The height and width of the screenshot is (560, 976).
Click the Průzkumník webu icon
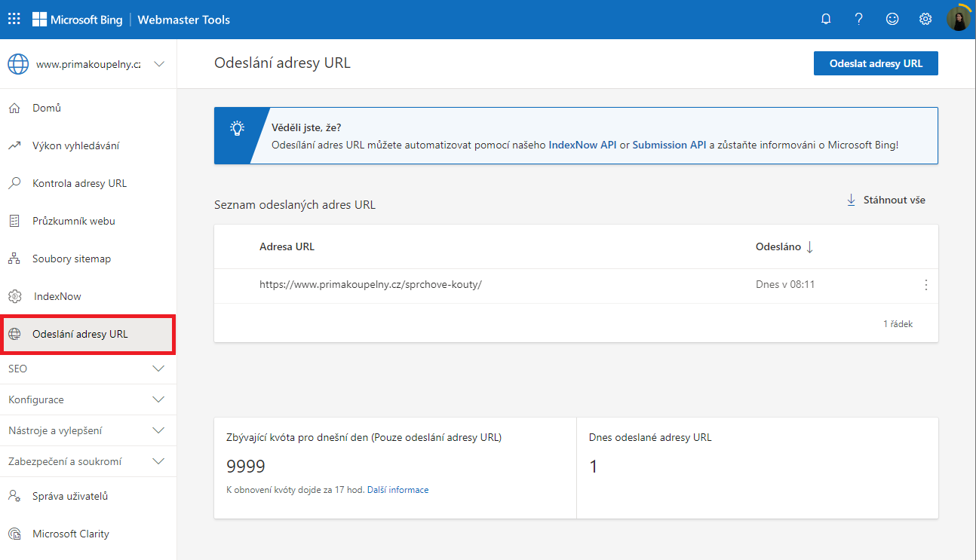point(14,222)
